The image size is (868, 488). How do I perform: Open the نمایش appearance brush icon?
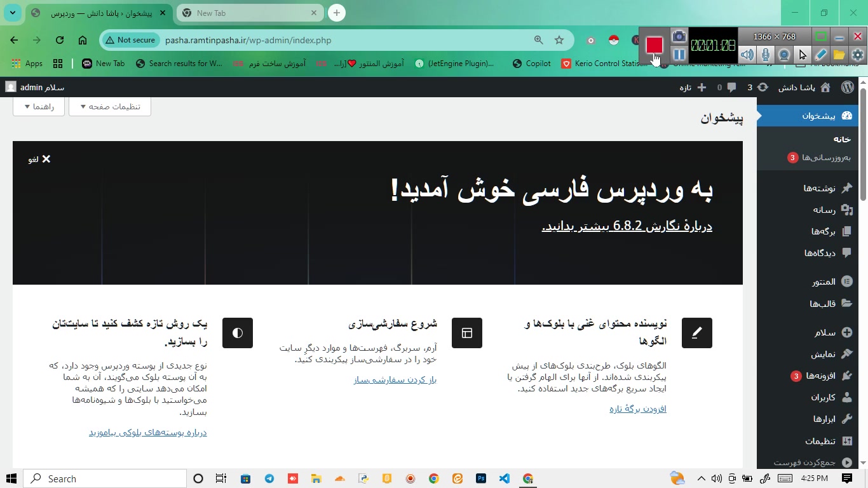(x=846, y=354)
